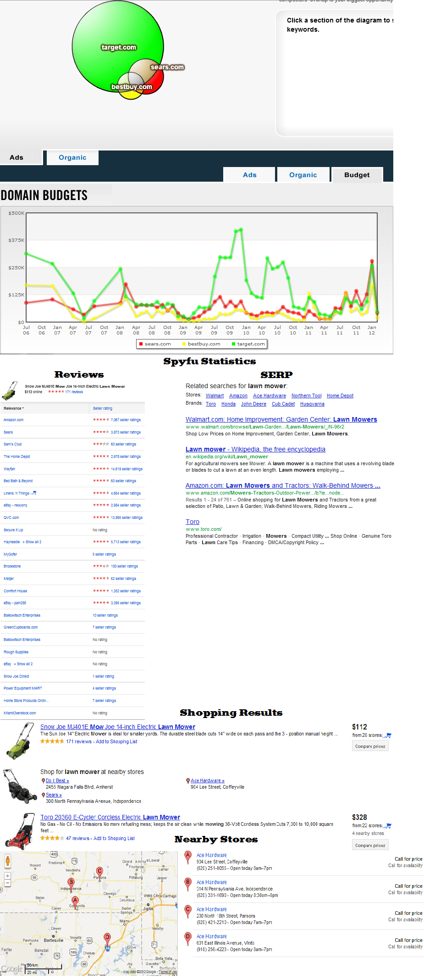Open Lawn mower Wikipedia result
The width and height of the screenshot is (424, 980).
pos(255,449)
